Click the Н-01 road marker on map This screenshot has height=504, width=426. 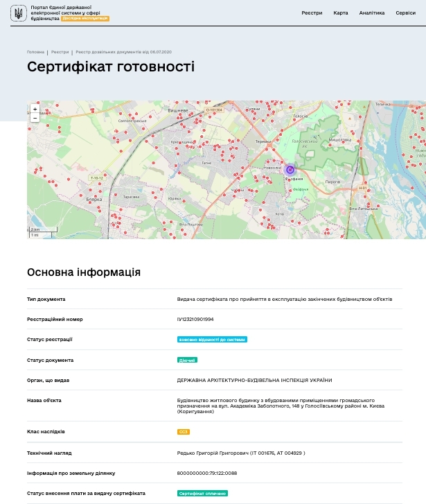click(x=362, y=188)
